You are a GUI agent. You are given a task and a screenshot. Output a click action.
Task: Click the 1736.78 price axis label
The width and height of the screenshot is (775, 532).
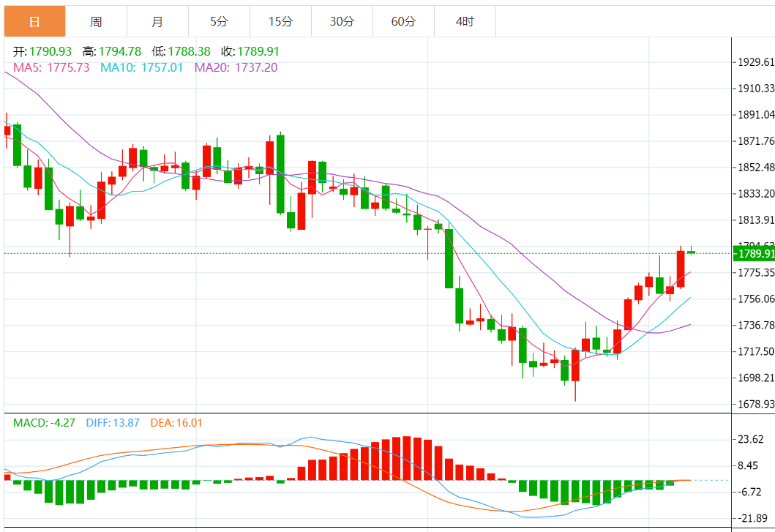pos(756,325)
